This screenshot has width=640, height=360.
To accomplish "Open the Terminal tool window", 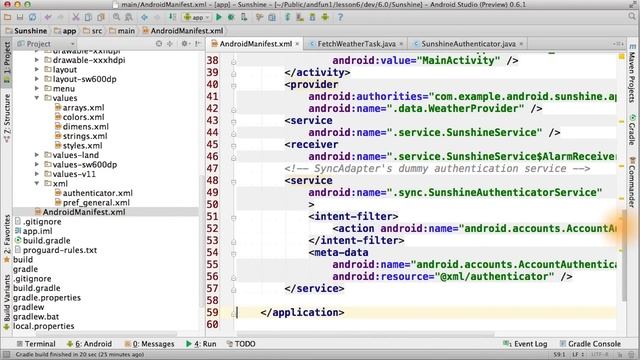I will click(x=36, y=344).
